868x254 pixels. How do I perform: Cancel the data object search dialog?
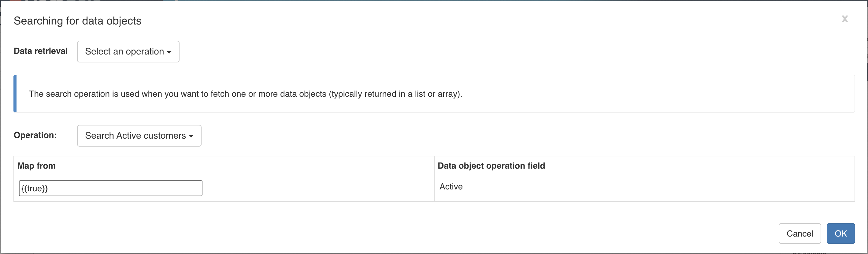799,233
